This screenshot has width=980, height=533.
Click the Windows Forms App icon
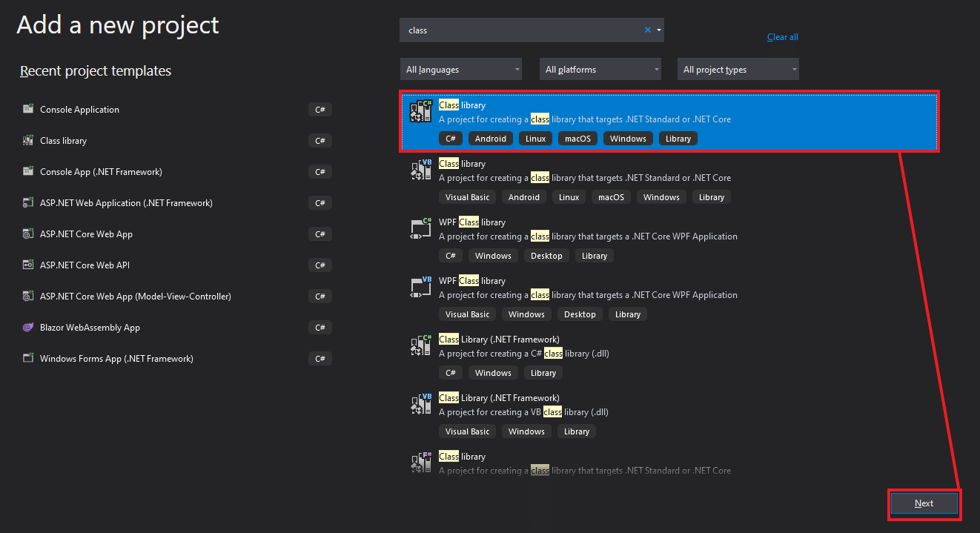(28, 358)
